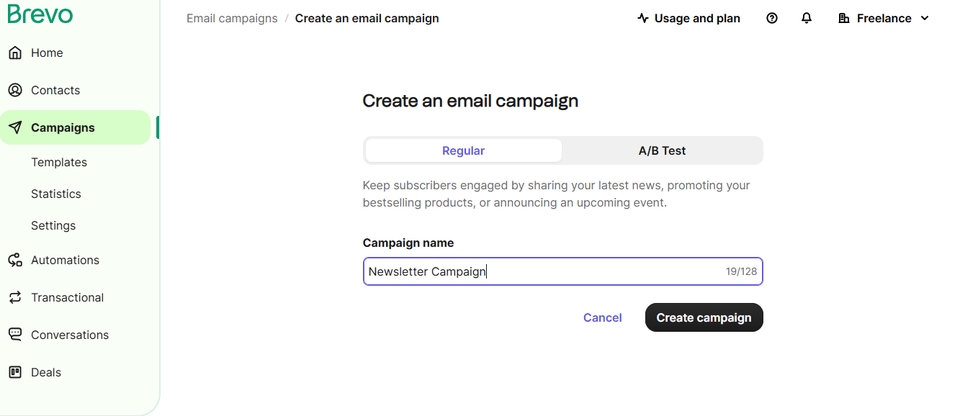Open Conversations via chat bubble icon

pyautogui.click(x=15, y=335)
